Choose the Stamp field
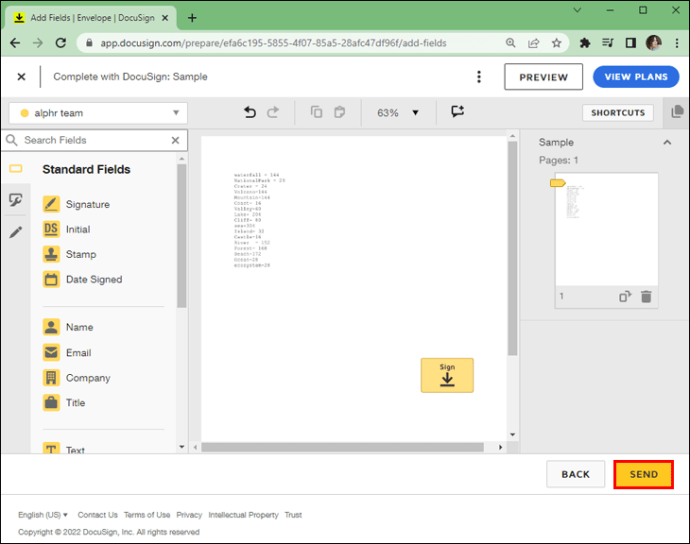 pyautogui.click(x=70, y=254)
